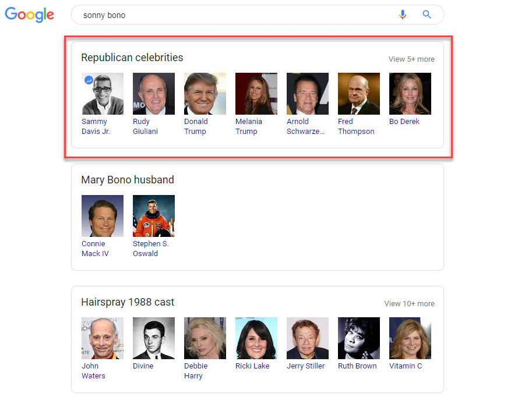This screenshot has width=532, height=397.
Task: Click the "Divine" cast member link
Action: [143, 366]
